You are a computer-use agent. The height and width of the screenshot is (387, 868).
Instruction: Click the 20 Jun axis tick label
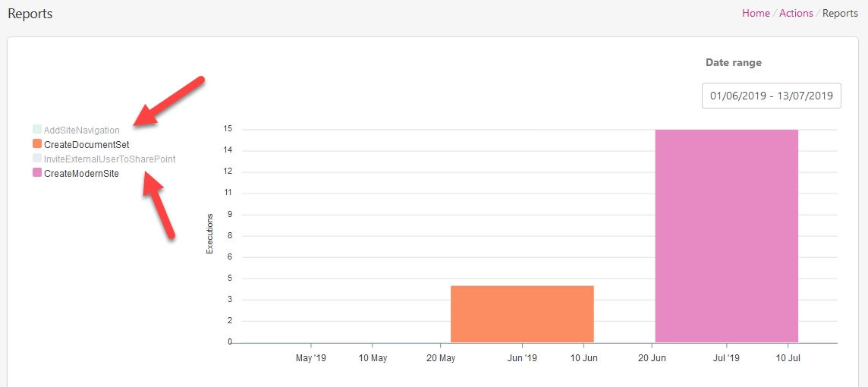click(x=652, y=358)
